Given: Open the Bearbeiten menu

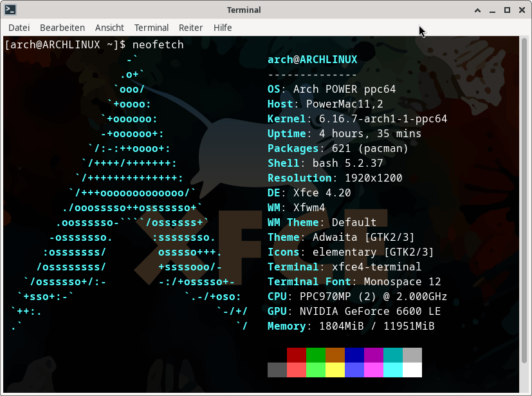Looking at the screenshot, I should tap(62, 28).
